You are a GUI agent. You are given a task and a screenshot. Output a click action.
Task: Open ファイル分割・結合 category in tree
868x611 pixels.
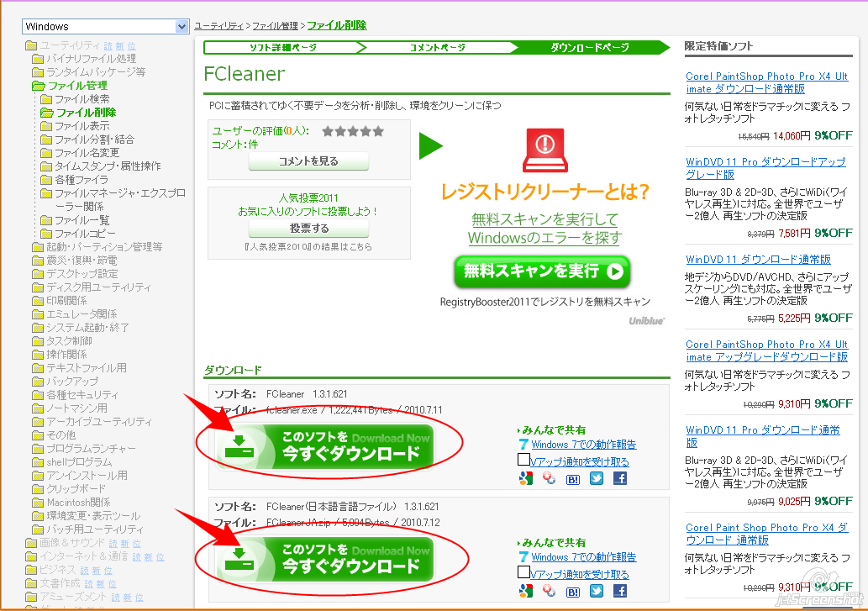pos(94,140)
